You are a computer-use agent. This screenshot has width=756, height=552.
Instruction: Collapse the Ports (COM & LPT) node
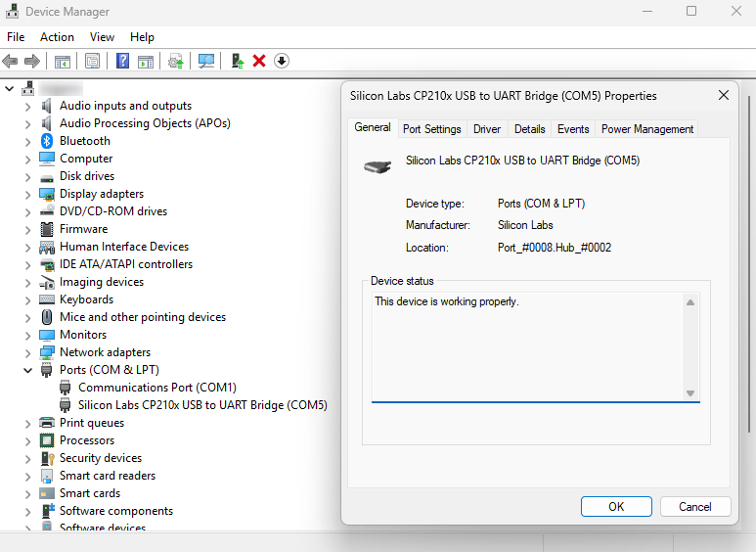click(x=28, y=370)
